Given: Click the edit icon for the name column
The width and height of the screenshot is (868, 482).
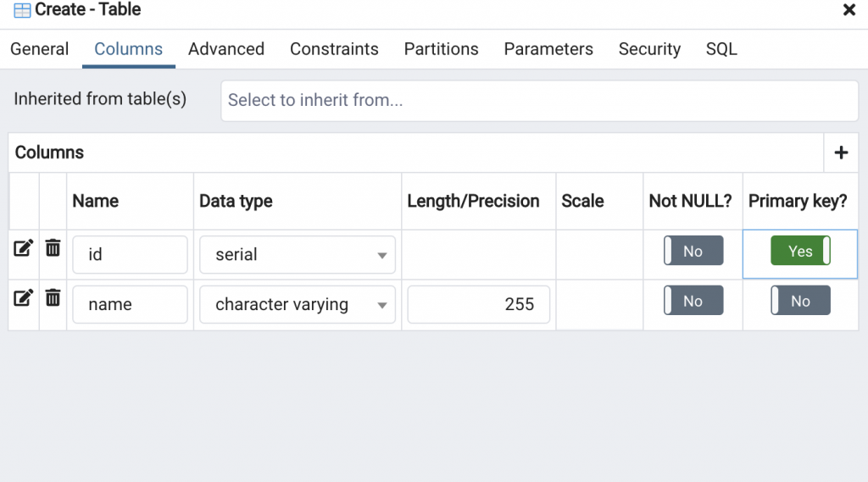Looking at the screenshot, I should 24,298.
